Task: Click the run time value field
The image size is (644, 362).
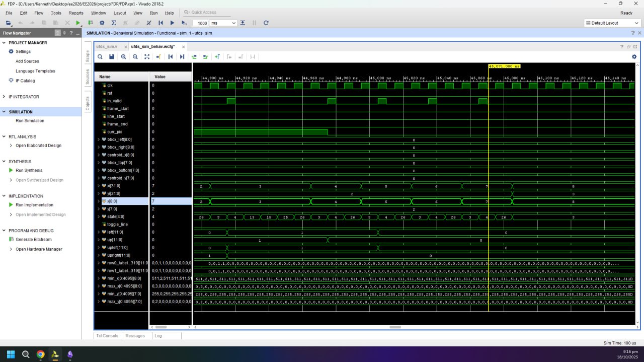Action: pyautogui.click(x=201, y=23)
